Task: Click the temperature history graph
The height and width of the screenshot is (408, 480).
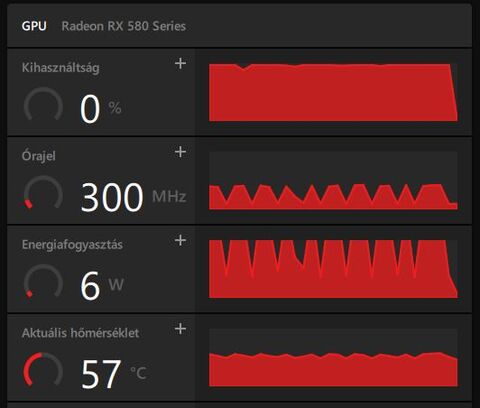Action: tap(333, 358)
